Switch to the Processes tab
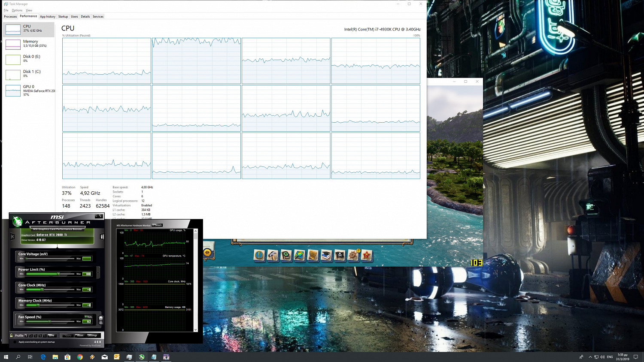The height and width of the screenshot is (362, 644). (10, 16)
